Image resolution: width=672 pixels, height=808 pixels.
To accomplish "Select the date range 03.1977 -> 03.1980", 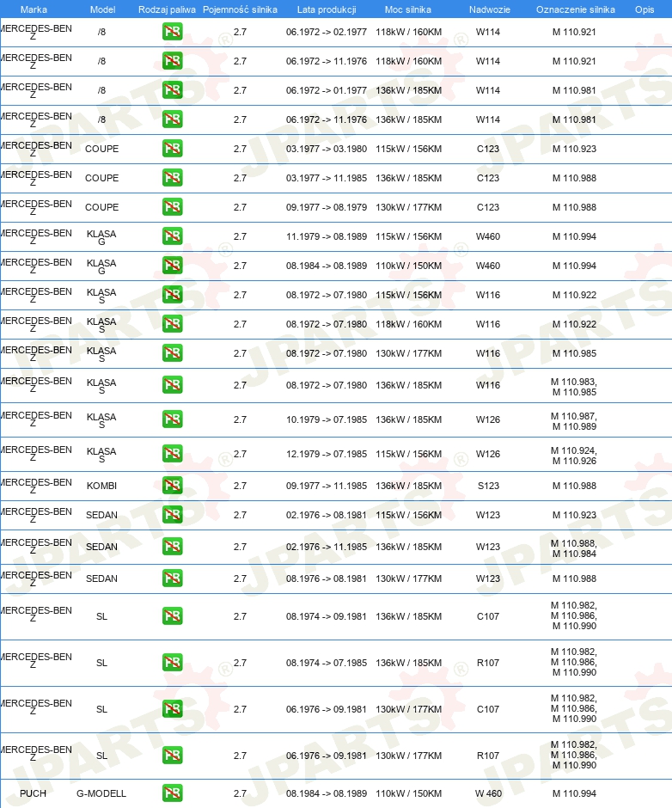I will coord(327,149).
